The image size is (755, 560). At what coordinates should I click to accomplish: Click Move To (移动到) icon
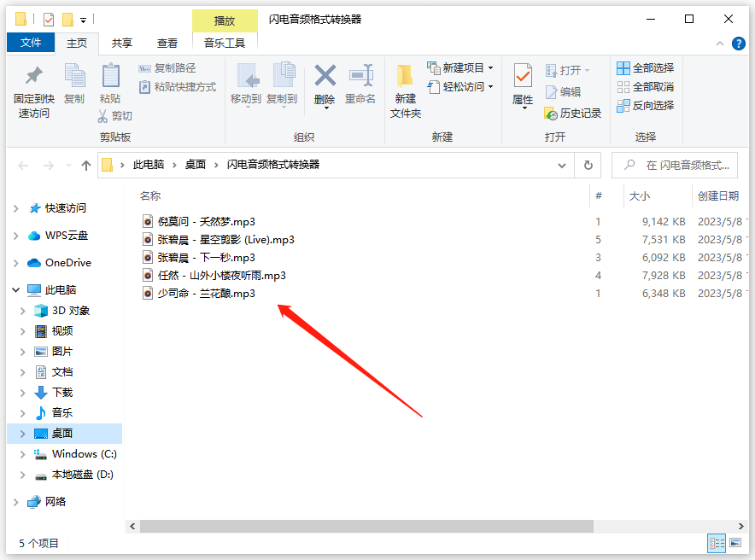pyautogui.click(x=249, y=76)
